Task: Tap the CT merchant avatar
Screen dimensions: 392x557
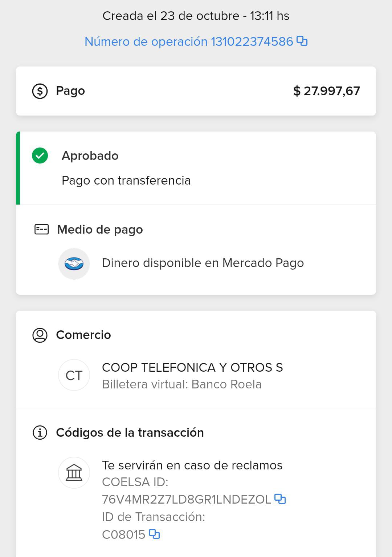Action: coord(74,375)
